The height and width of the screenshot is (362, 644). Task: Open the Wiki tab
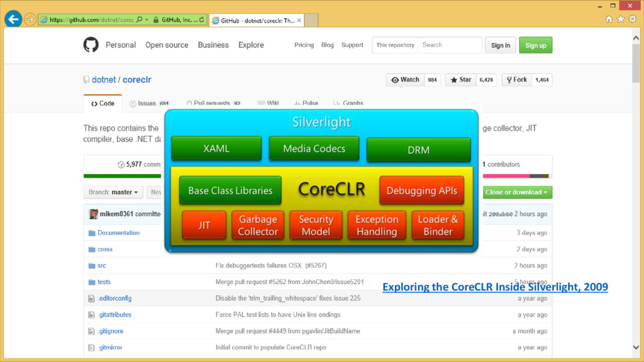pos(268,104)
